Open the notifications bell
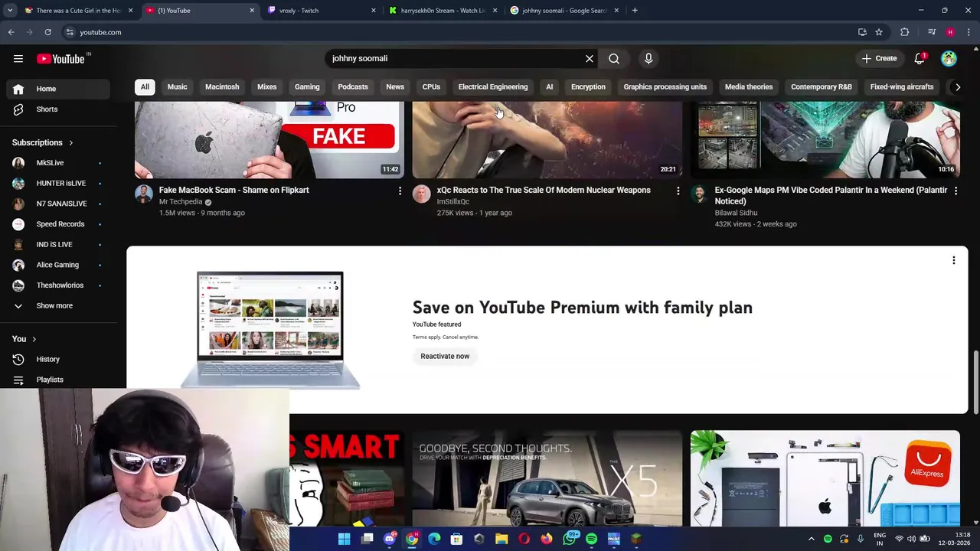The width and height of the screenshot is (980, 551). 920,58
